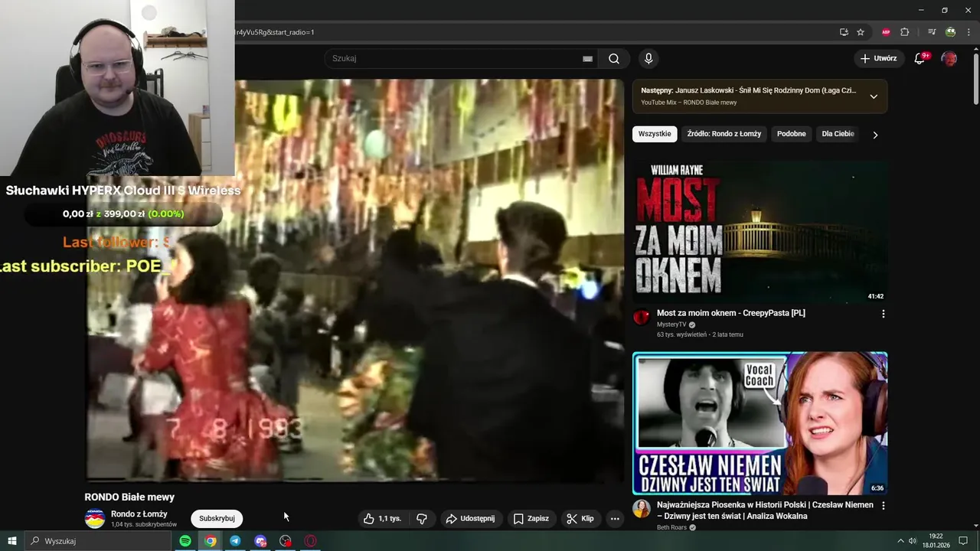Open OBS Studio from the taskbar
This screenshot has width=980, height=551.
[x=286, y=541]
